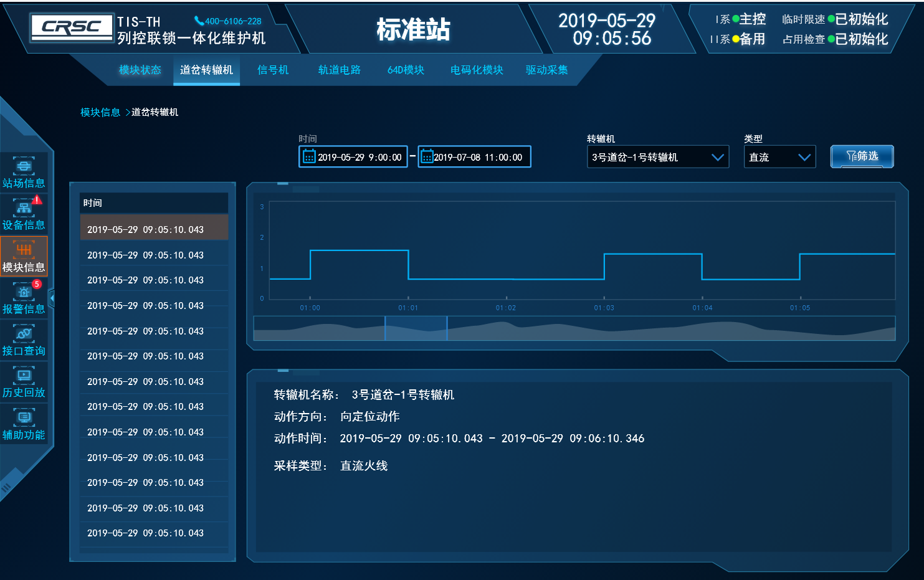Click the end date calendar icon

pos(427,156)
